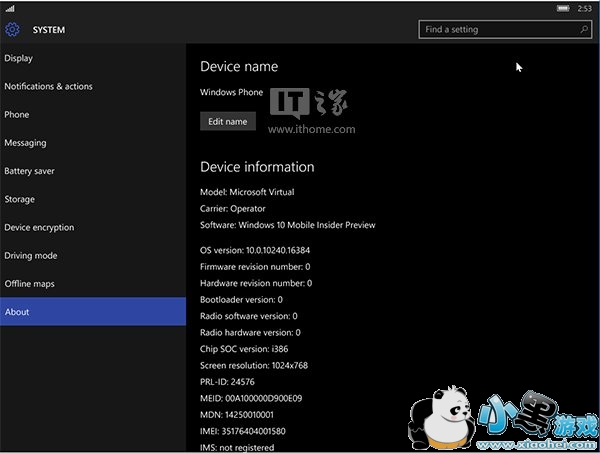Click the Windows Phone device name text
The image size is (600, 453).
pyautogui.click(x=232, y=92)
